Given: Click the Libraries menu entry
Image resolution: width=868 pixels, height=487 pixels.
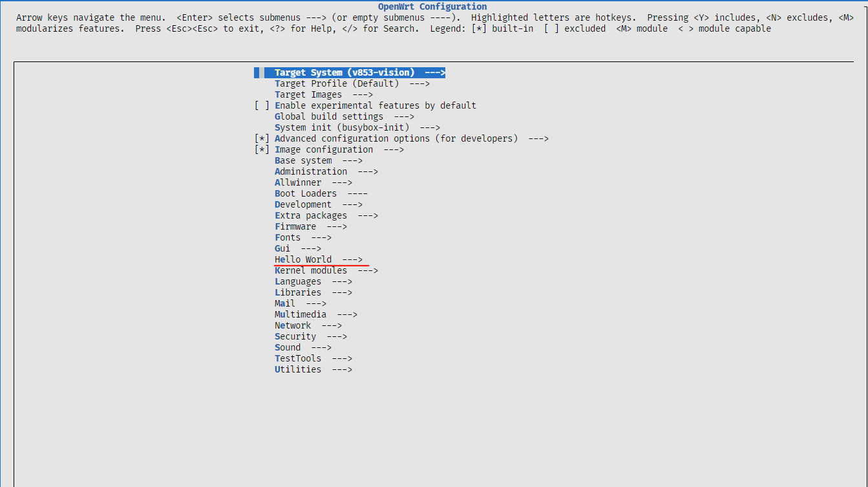Looking at the screenshot, I should pyautogui.click(x=298, y=292).
